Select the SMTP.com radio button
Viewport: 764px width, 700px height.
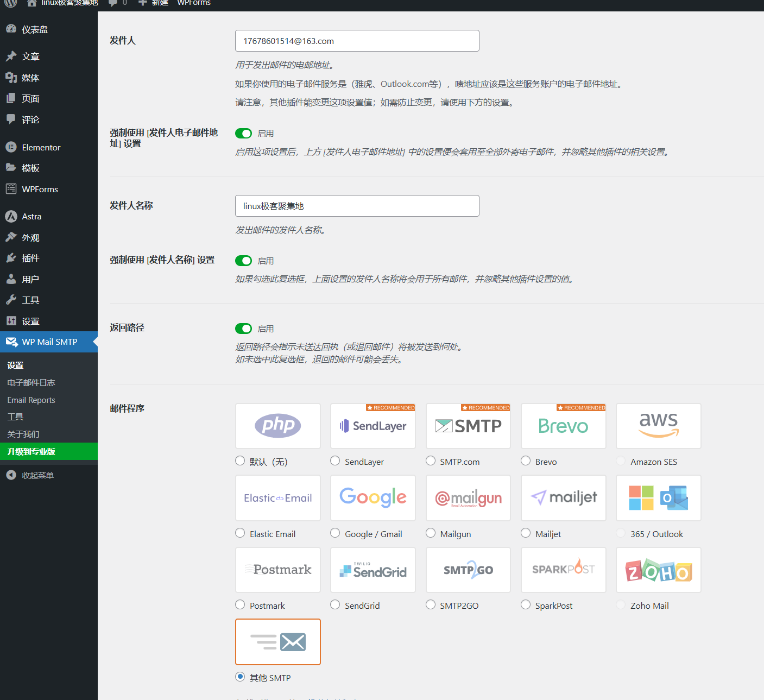click(x=431, y=461)
